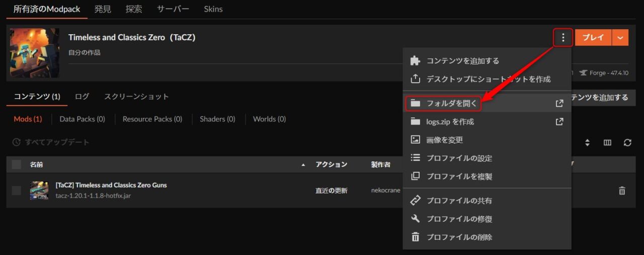Open the Skins tab
644x255 pixels.
[213, 9]
